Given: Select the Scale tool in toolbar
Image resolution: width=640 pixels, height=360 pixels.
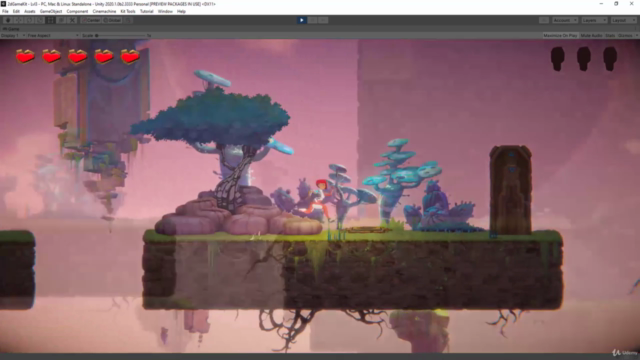Looking at the screenshot, I should [40, 20].
